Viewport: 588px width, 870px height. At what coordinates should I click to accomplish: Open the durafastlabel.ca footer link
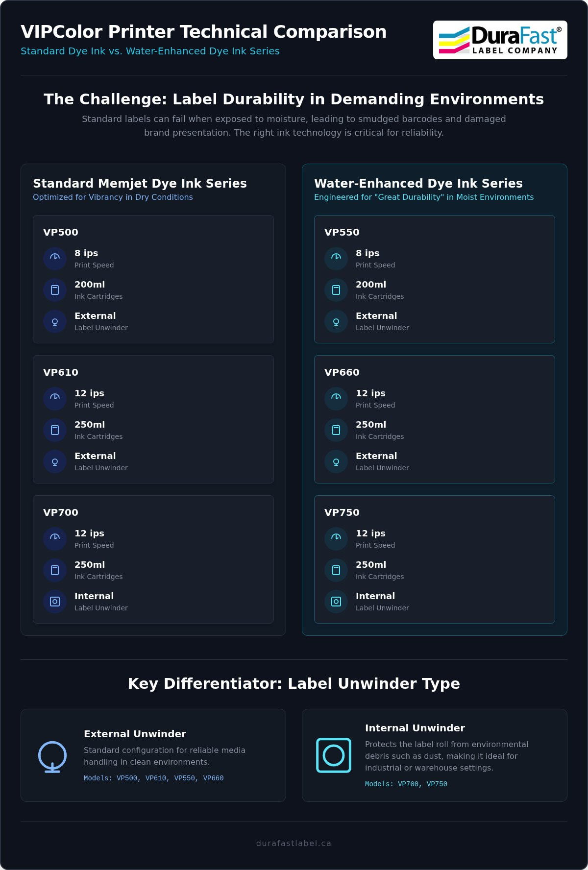click(x=294, y=843)
